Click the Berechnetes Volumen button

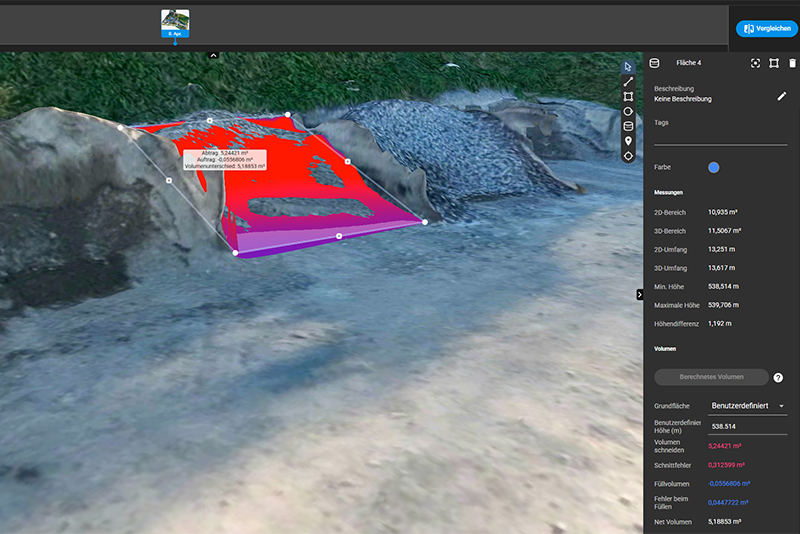tap(711, 377)
